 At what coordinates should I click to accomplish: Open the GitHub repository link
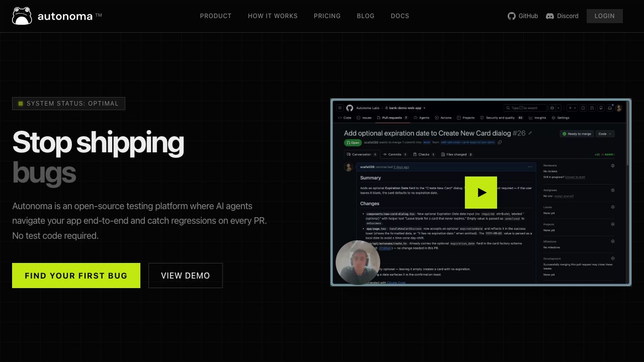pyautogui.click(x=523, y=16)
